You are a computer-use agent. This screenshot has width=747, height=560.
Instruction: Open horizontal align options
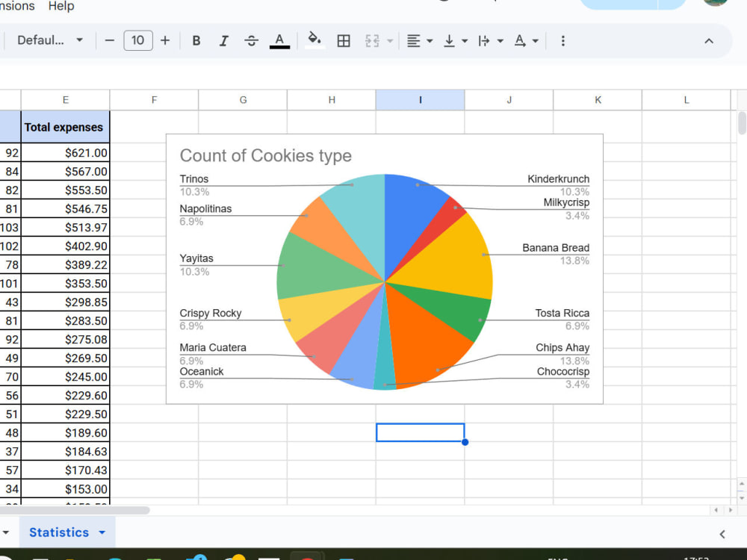[420, 41]
